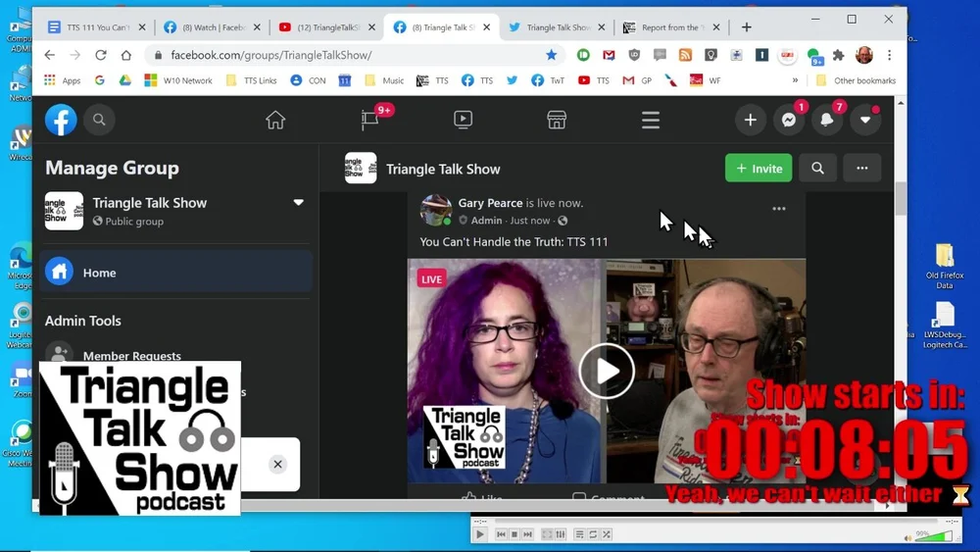Screen dimensions: 980x552
Task: Open a new browser tab
Action: [x=746, y=27]
